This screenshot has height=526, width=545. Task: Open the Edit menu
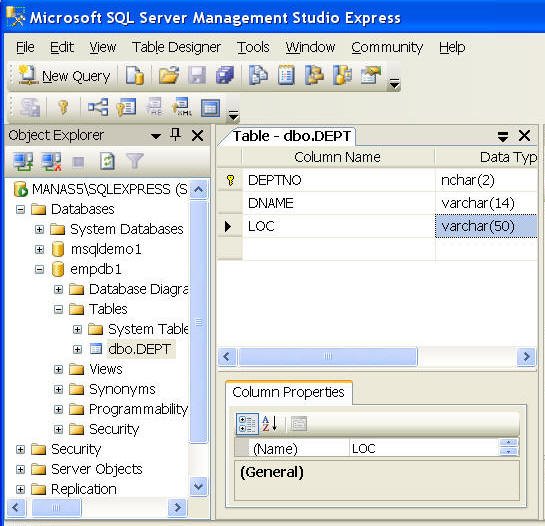(62, 47)
